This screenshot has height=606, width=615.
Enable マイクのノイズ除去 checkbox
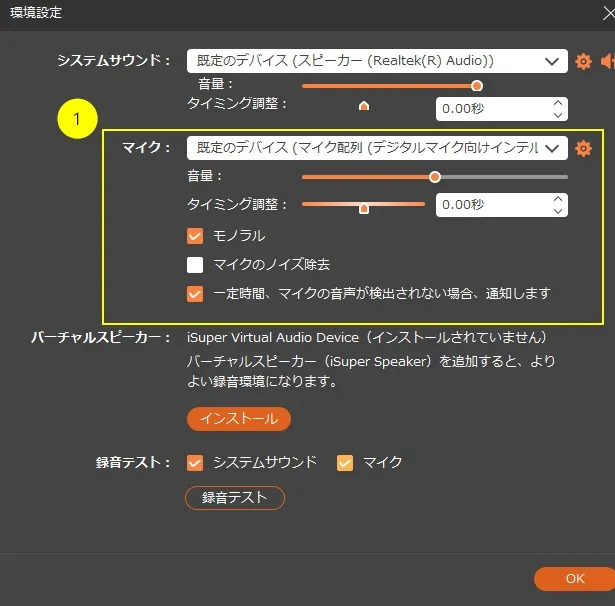pos(195,265)
